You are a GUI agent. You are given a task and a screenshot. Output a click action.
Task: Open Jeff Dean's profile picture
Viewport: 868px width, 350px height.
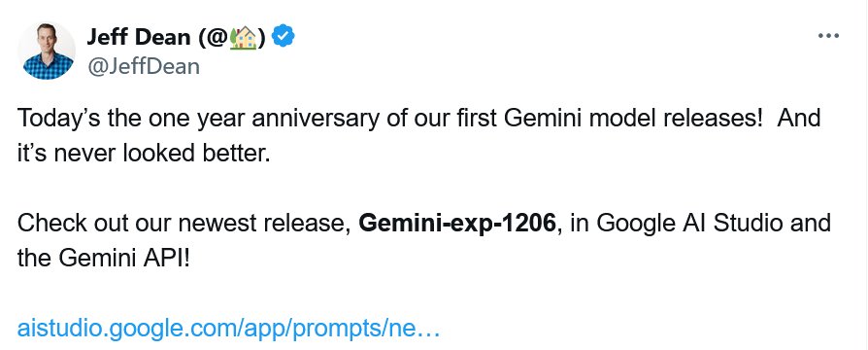point(47,51)
